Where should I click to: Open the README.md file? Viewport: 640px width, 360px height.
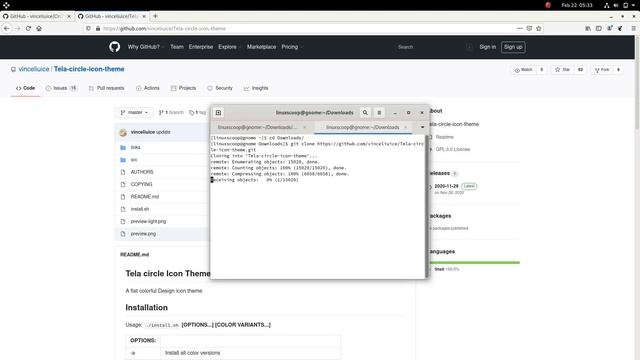[x=144, y=196]
